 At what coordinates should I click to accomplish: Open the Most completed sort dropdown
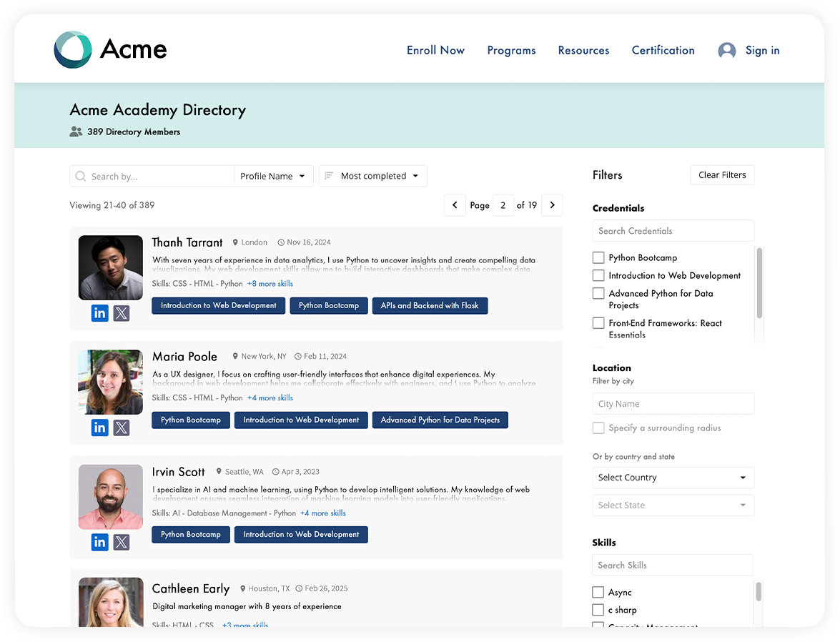(373, 176)
